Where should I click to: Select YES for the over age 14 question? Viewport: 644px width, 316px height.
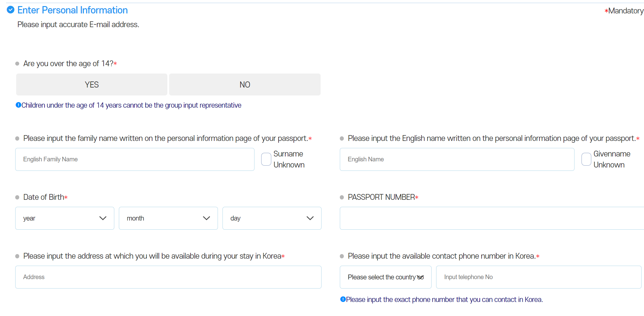(x=91, y=84)
